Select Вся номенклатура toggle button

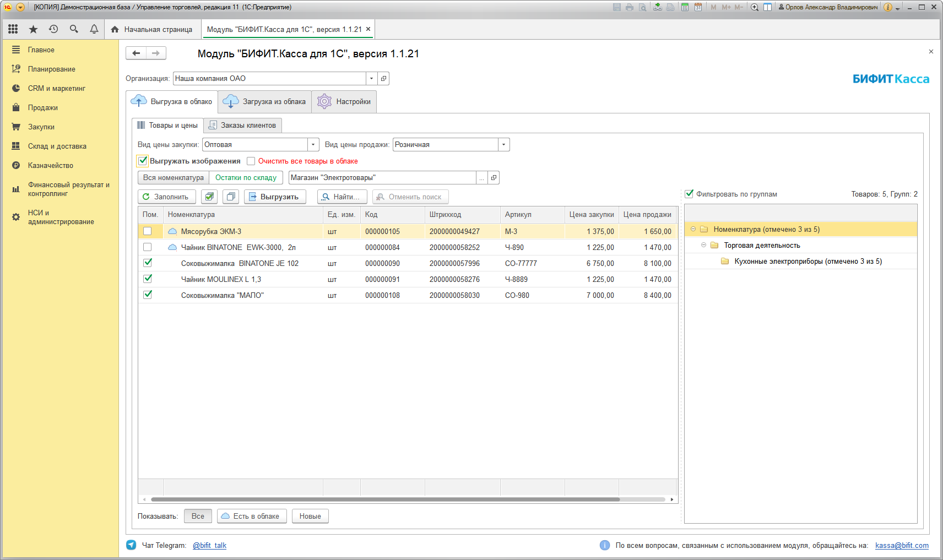[174, 178]
